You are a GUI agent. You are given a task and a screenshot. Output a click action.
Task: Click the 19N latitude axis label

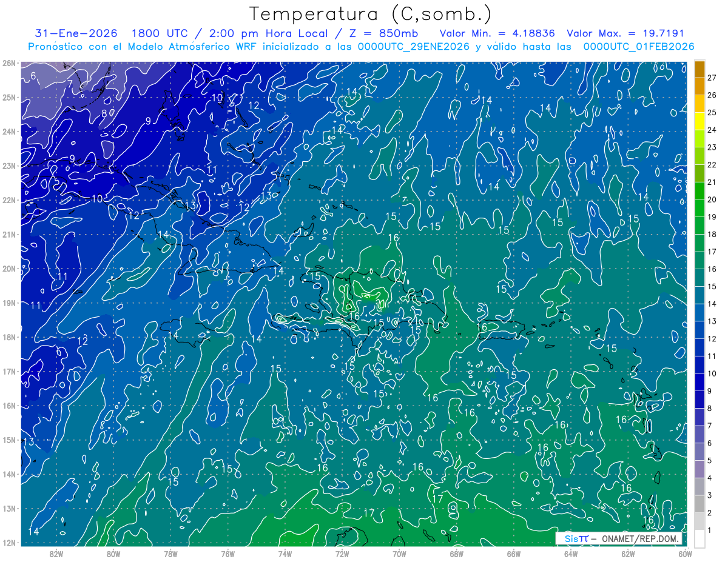(9, 303)
